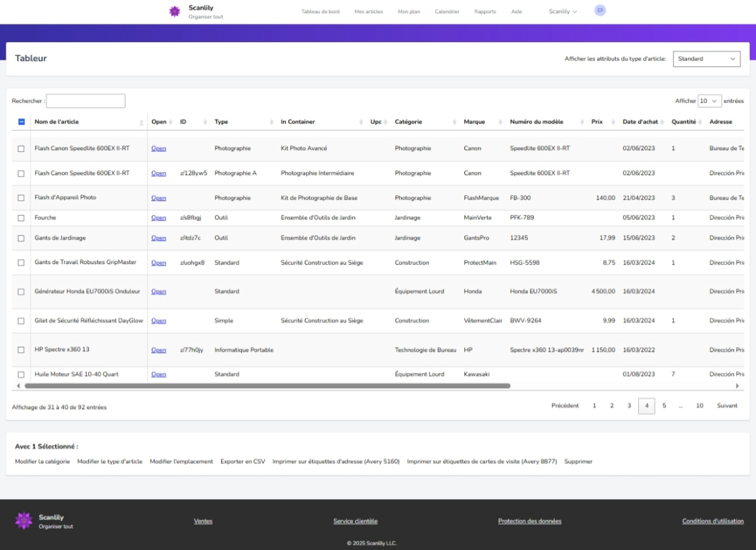Go to Mes articles menu
Image resolution: width=756 pixels, height=550 pixels.
click(369, 11)
